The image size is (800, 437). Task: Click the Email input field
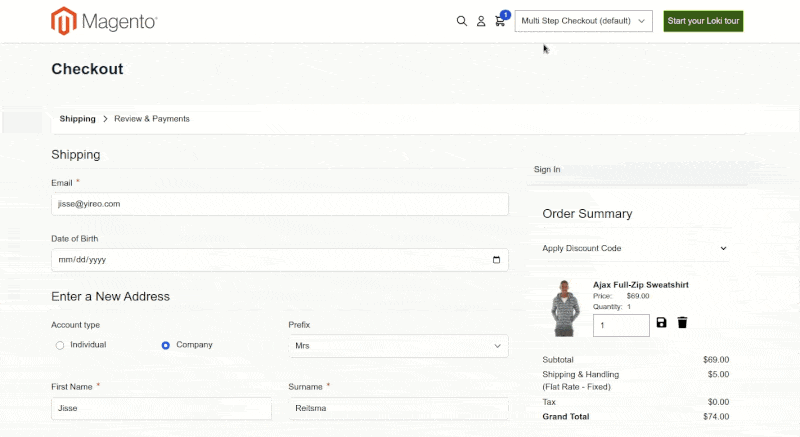pyautogui.click(x=279, y=204)
